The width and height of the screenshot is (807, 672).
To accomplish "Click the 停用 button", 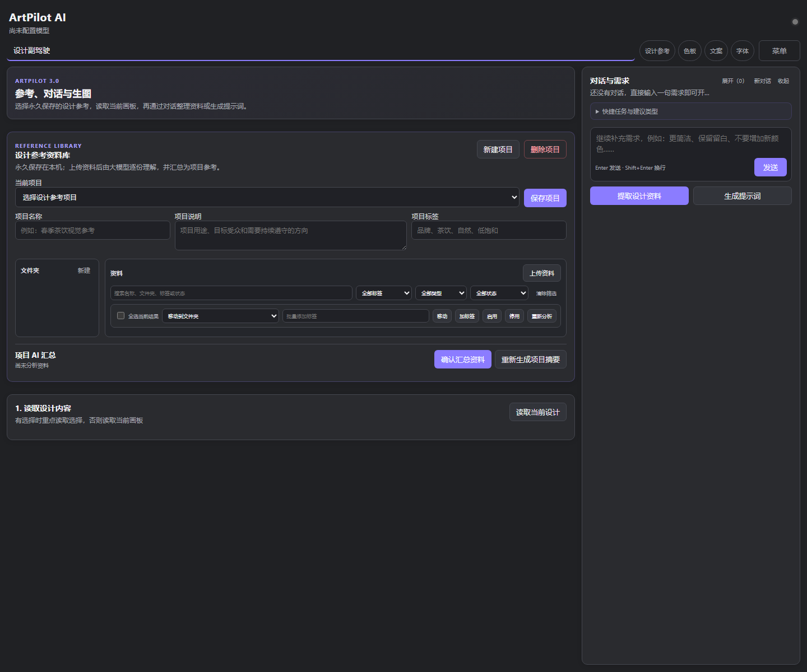I will point(514,316).
